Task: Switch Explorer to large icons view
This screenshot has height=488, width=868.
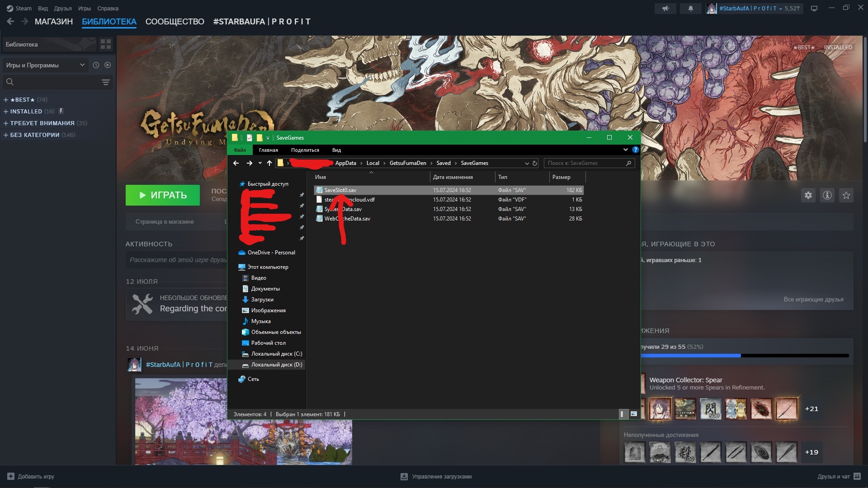Action: pos(634,414)
